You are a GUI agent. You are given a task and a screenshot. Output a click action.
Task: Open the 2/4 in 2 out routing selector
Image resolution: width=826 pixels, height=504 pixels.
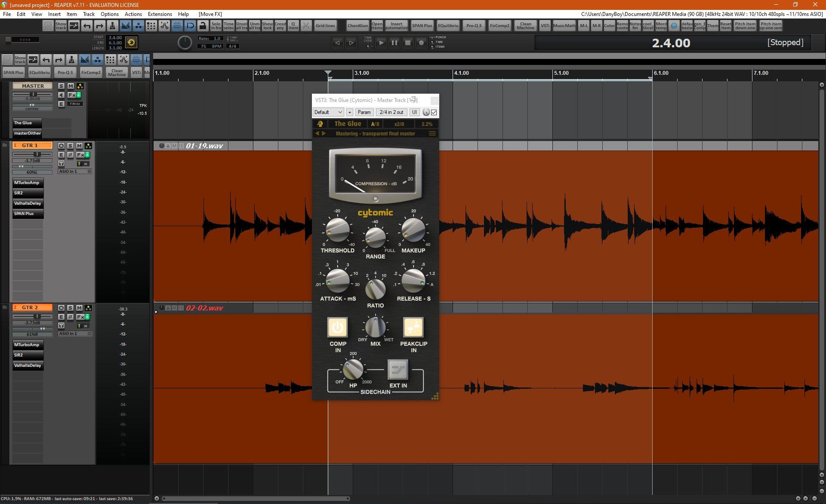391,112
